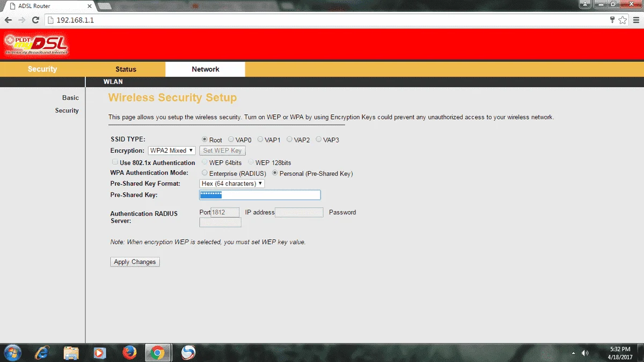
Task: Open File Explorer from taskbar
Action: pos(71,352)
